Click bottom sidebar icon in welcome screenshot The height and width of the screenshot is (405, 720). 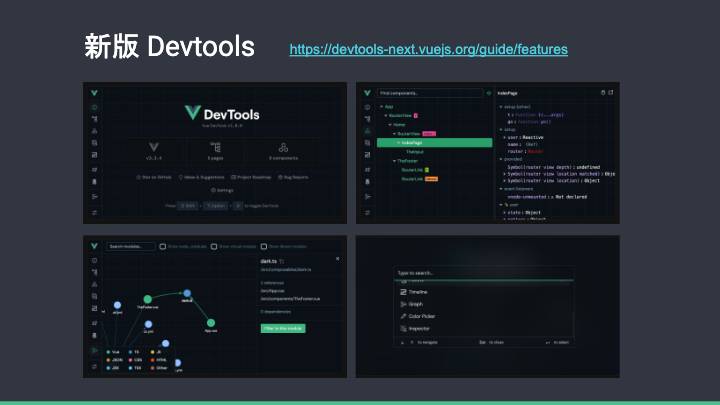click(94, 212)
